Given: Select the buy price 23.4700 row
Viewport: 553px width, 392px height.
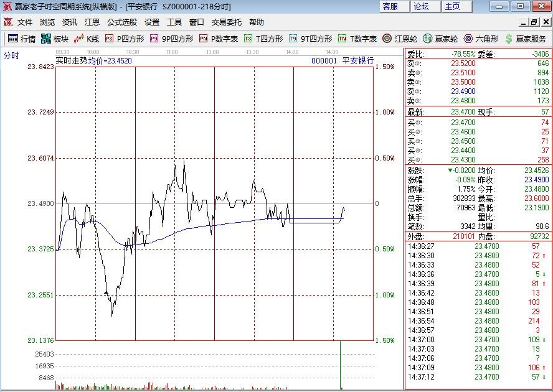Looking at the screenshot, I should 478,123.
